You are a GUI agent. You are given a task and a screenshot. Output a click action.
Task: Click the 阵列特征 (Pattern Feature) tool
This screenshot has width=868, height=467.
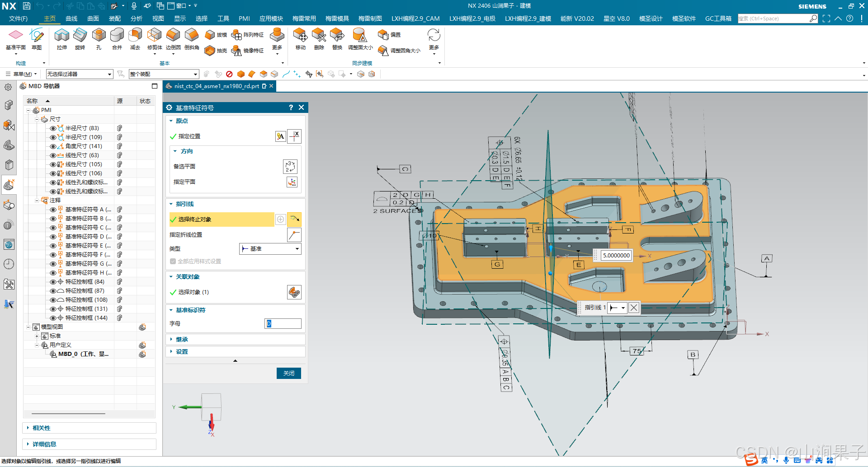point(247,35)
